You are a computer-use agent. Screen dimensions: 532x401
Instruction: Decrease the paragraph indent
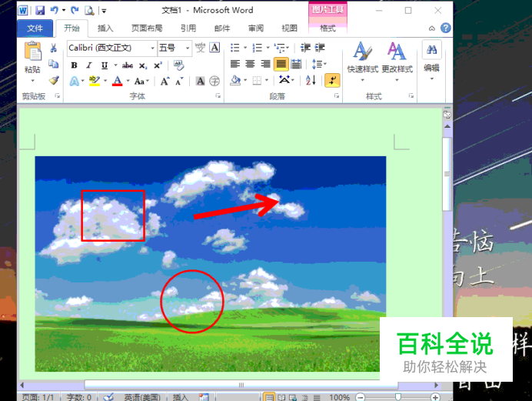[x=305, y=48]
